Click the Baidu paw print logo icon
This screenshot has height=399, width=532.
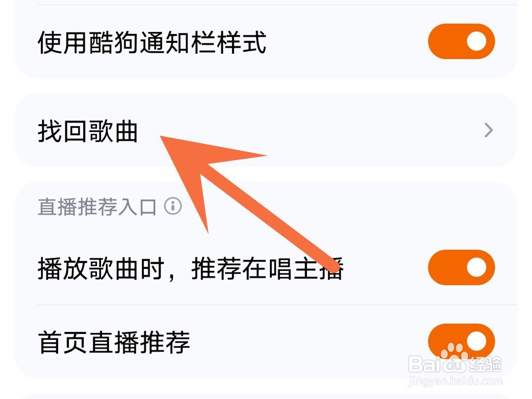pyautogui.click(x=454, y=351)
